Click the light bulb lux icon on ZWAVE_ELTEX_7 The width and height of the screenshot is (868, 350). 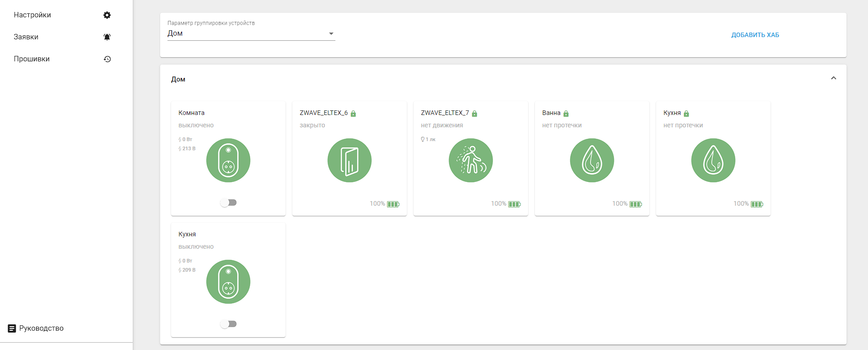(x=423, y=139)
